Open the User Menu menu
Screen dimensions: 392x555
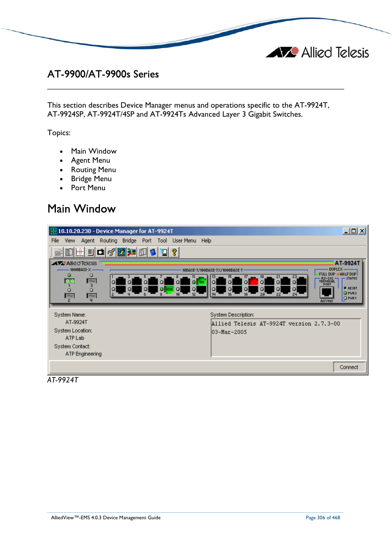184,241
